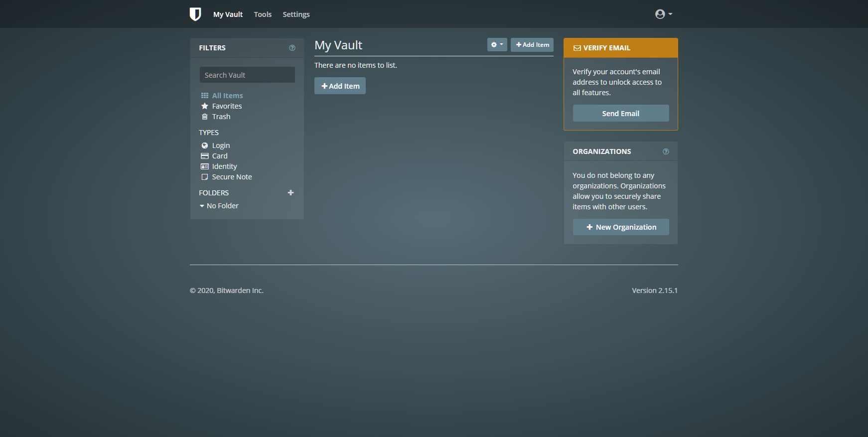Select All Items filter
This screenshot has height=437, width=868.
click(x=227, y=96)
